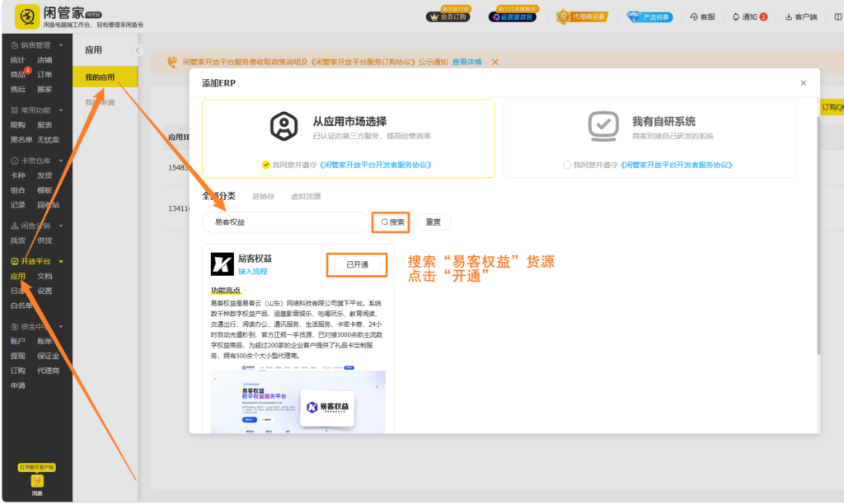The width and height of the screenshot is (844, 504).
Task: Select the 从应用市场选择 card
Action: [x=349, y=138]
